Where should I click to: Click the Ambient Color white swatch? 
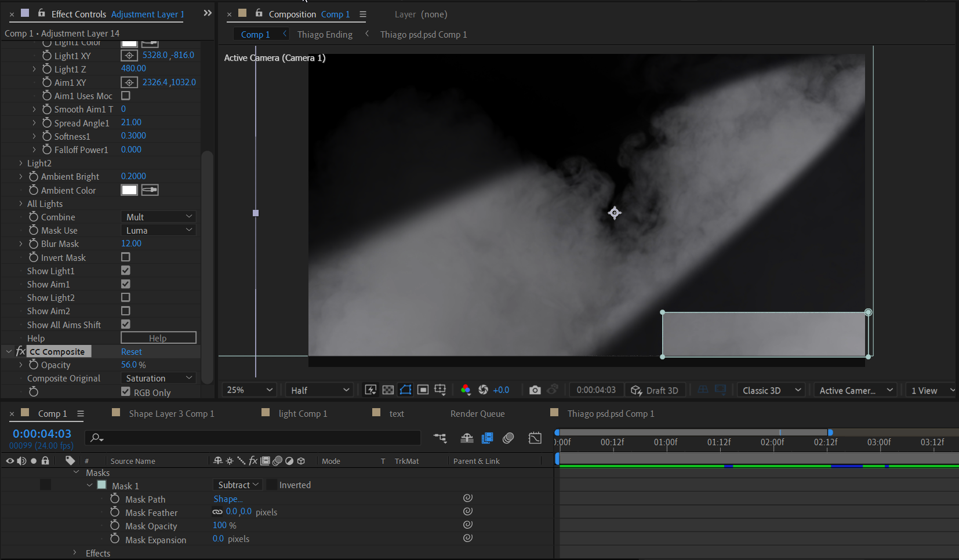(129, 190)
